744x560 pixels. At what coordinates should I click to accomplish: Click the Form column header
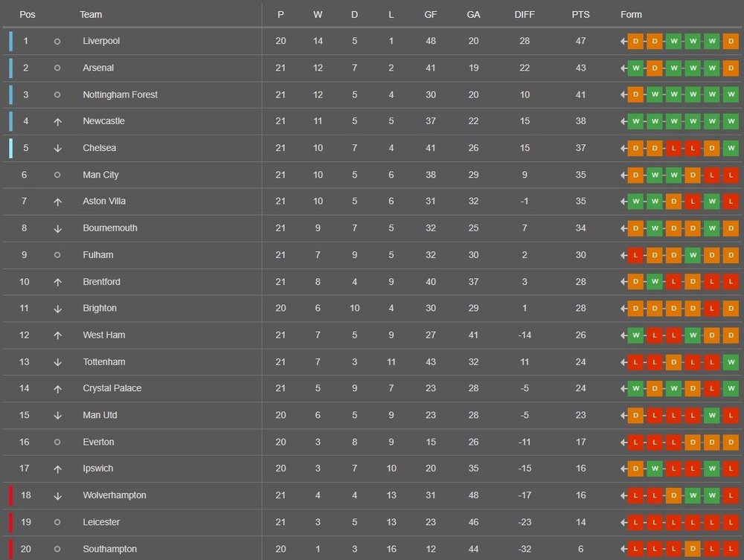pos(631,15)
